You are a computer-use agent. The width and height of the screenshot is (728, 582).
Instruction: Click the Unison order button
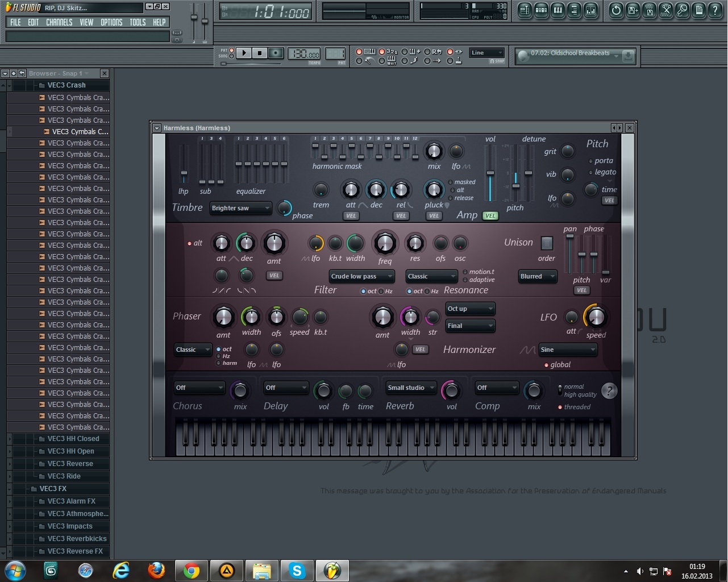(546, 243)
